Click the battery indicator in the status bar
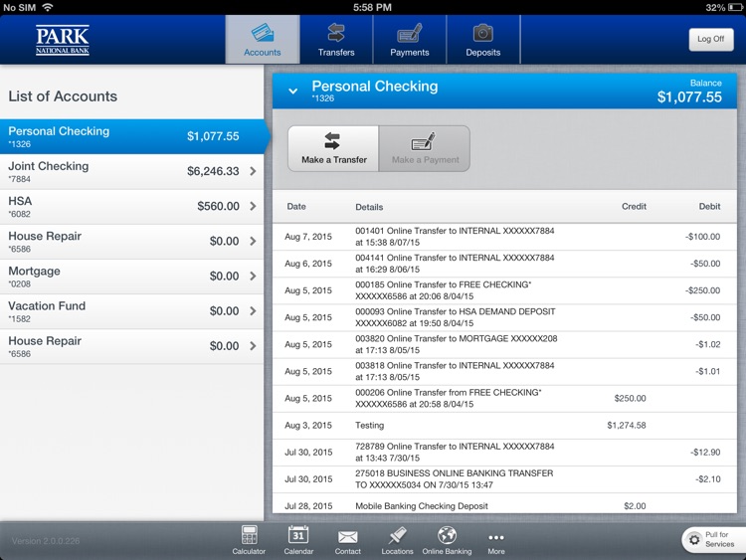746x560 pixels. [735, 7]
